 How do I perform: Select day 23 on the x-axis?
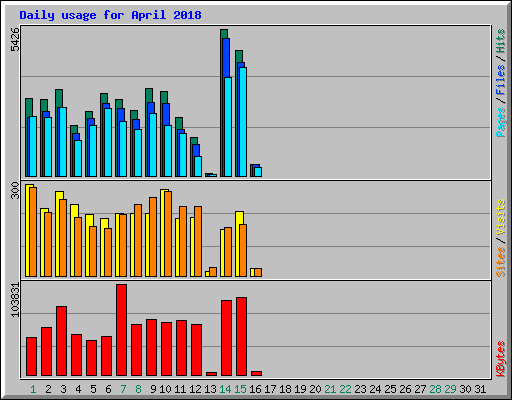coord(360,389)
